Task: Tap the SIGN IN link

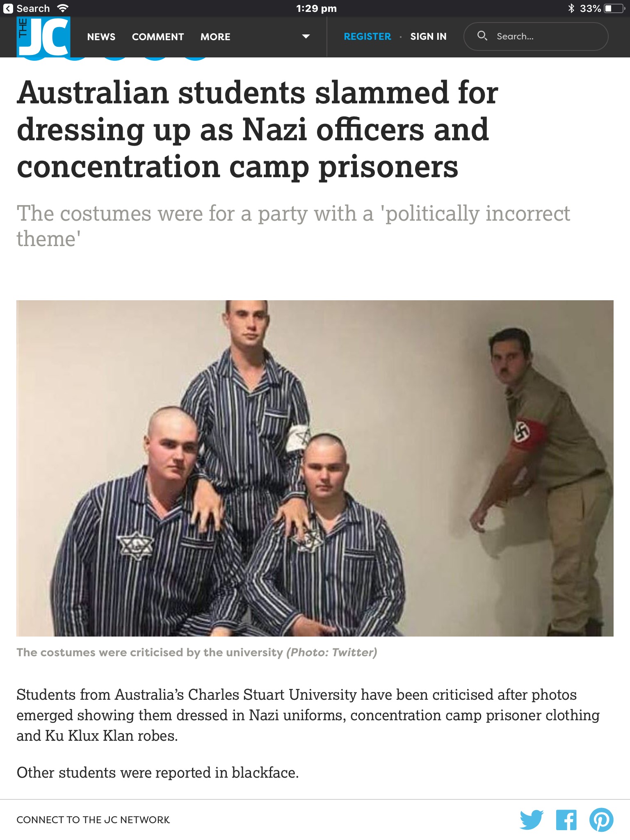Action: click(x=428, y=37)
